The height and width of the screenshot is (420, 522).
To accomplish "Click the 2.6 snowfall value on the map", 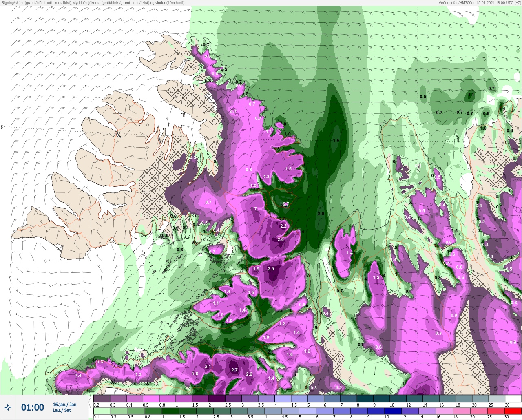I will click(281, 239).
